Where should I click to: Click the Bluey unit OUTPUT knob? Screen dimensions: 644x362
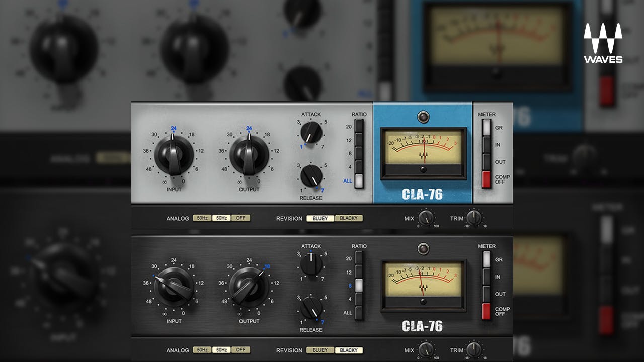[x=249, y=155]
